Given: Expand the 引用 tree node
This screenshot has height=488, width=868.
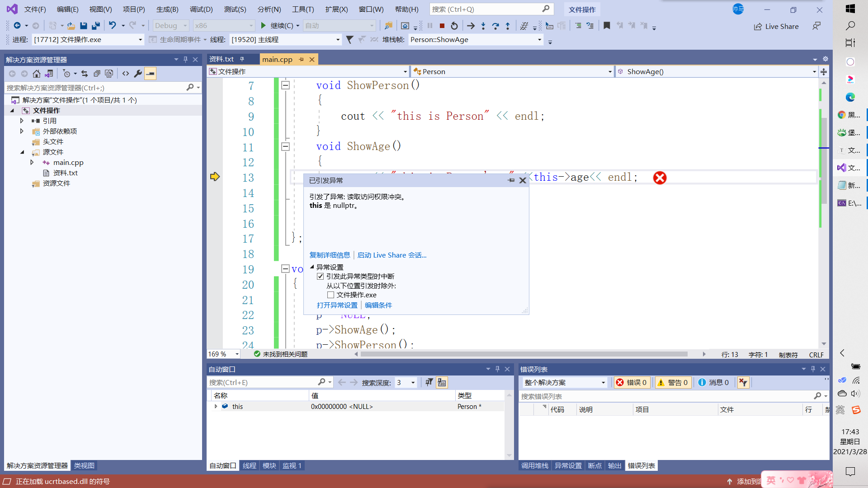Looking at the screenshot, I should (x=22, y=121).
